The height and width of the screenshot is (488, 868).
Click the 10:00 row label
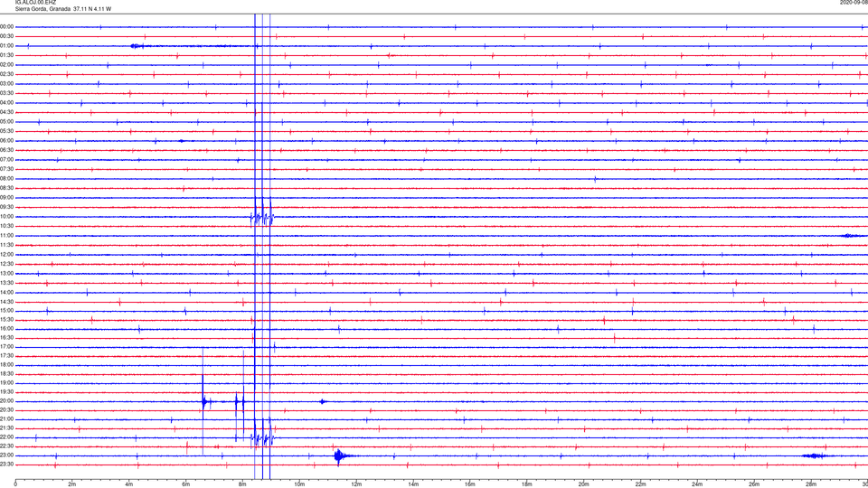tap(7, 217)
